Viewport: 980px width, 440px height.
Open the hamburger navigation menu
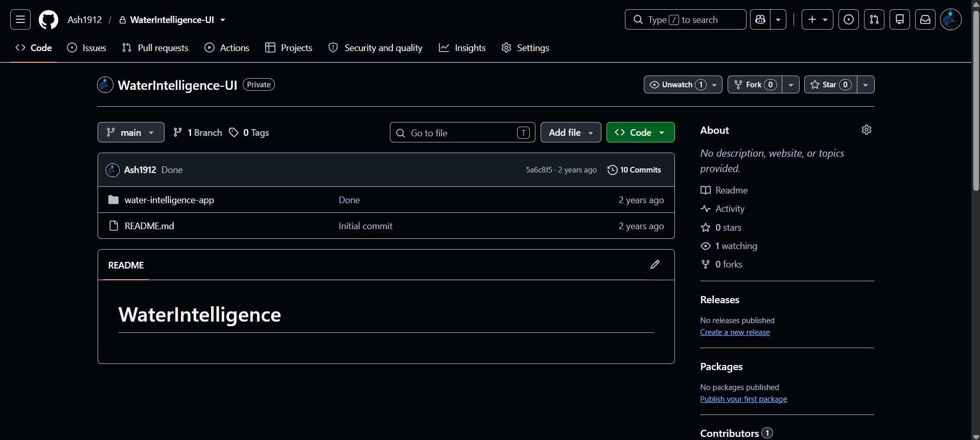20,20
